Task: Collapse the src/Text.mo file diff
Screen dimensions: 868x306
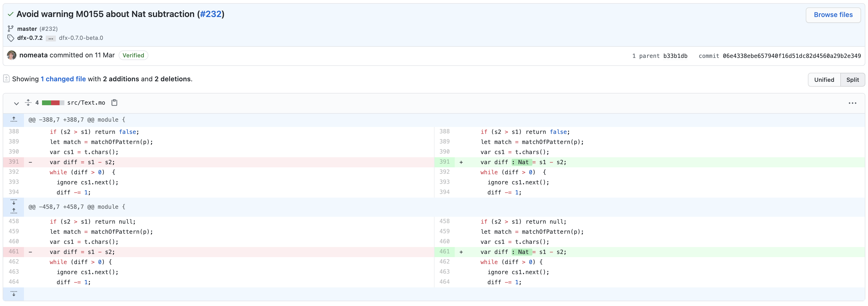Action: click(16, 103)
